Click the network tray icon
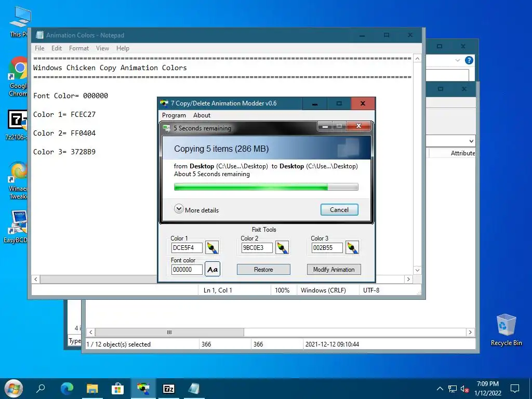Screen dimensions: 532x399 [x=453, y=389]
